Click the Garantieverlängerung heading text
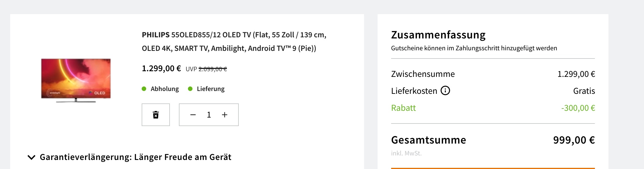This screenshot has height=169, width=644. 135,157
